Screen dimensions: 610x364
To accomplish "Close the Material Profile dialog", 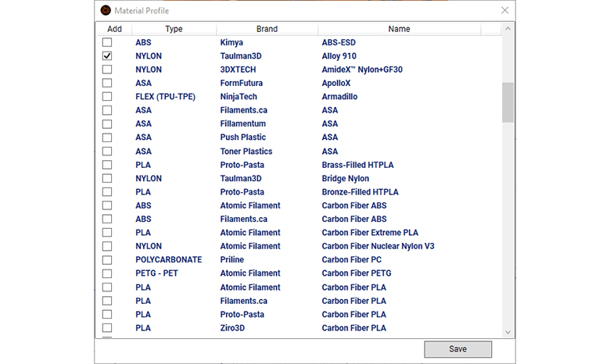I will [504, 10].
